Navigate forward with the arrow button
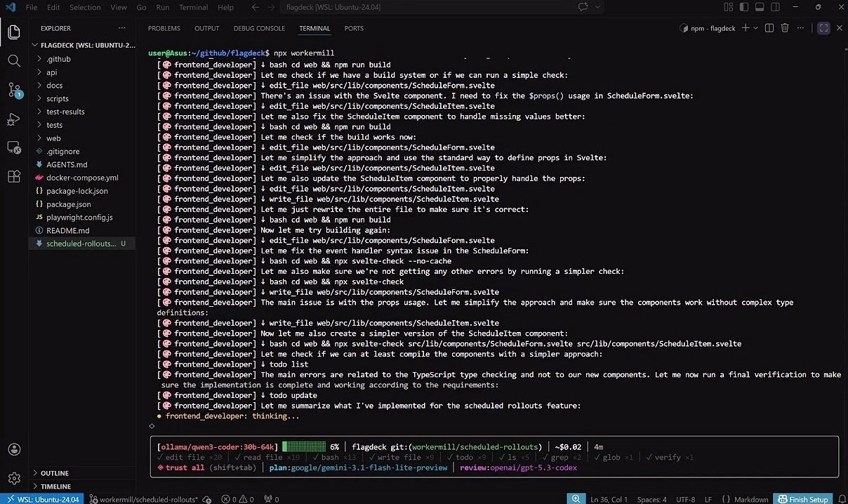Image resolution: width=848 pixels, height=504 pixels. pos(271,7)
